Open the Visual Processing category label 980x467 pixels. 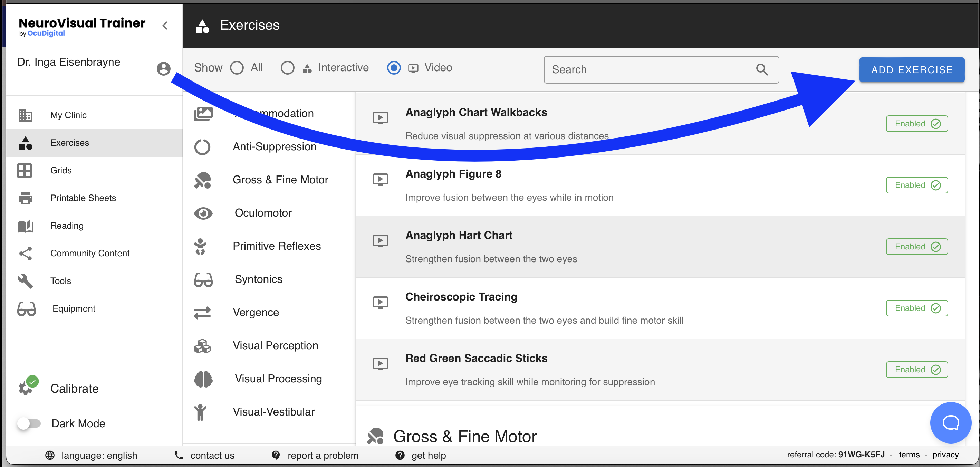[278, 378]
